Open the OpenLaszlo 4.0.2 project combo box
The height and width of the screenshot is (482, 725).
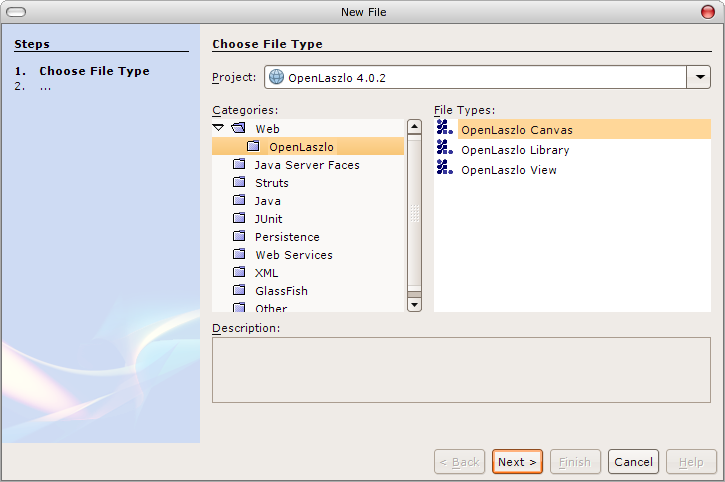[x=487, y=77]
